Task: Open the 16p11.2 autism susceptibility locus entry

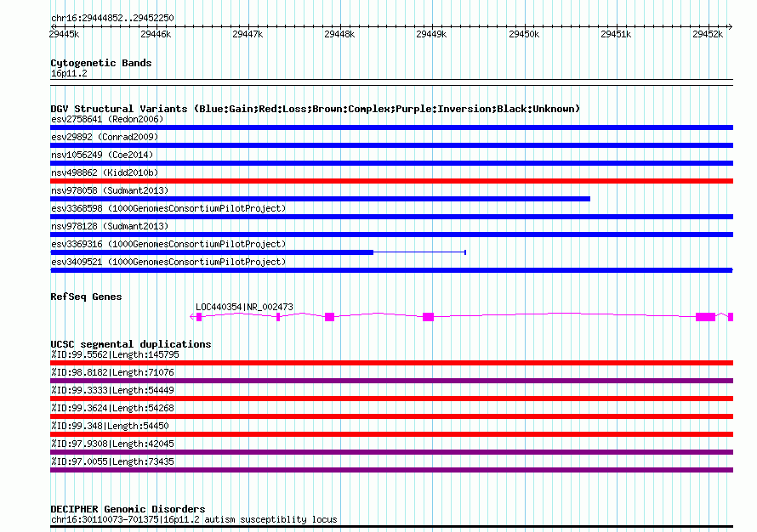Action: click(194, 519)
